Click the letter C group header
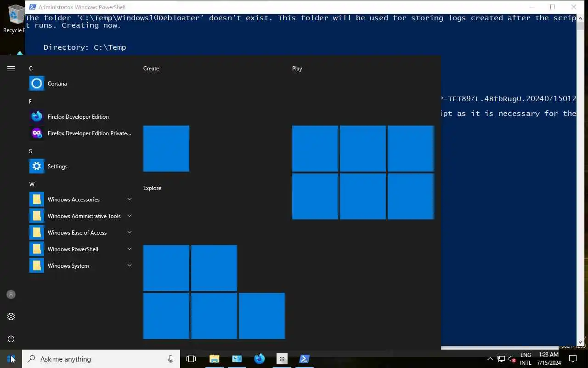The height and width of the screenshot is (368, 588). coord(31,68)
